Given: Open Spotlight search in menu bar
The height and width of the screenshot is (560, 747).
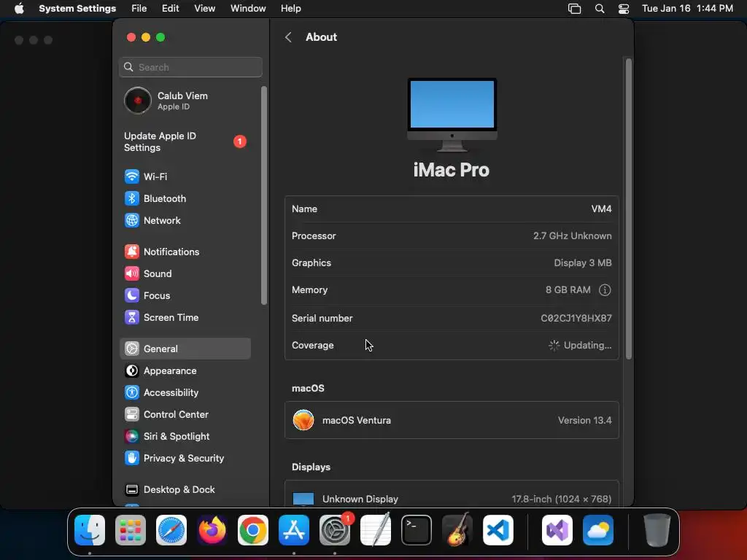Looking at the screenshot, I should pyautogui.click(x=600, y=9).
